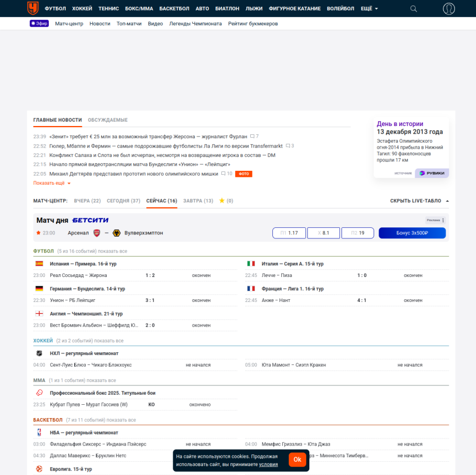This screenshot has height=475, width=476.
Task: Open the Бокс/ММА menu item
Action: pos(139,8)
